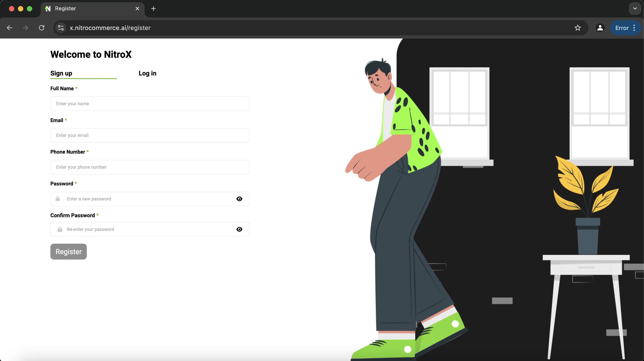Viewport: 644px width, 361px height.
Task: Click the yellow minimize window button
Action: (x=21, y=9)
